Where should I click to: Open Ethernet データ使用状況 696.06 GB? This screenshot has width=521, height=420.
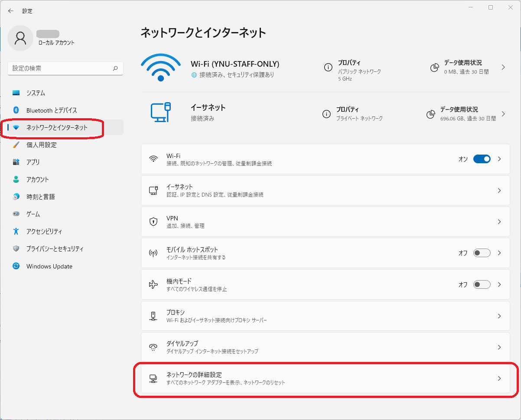coord(466,114)
